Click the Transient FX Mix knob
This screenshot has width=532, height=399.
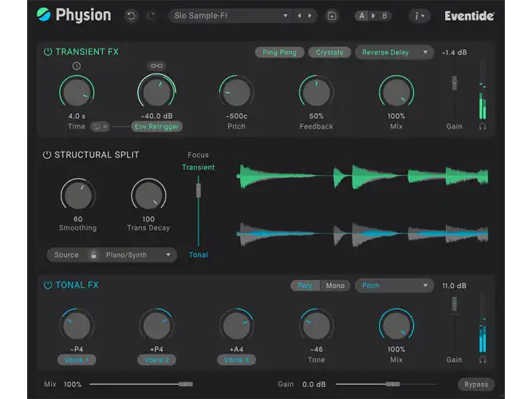396,93
